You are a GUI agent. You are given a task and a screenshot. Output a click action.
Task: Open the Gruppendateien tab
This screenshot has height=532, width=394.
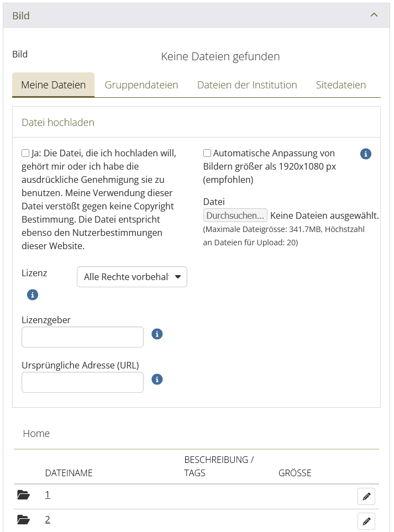pos(141,85)
